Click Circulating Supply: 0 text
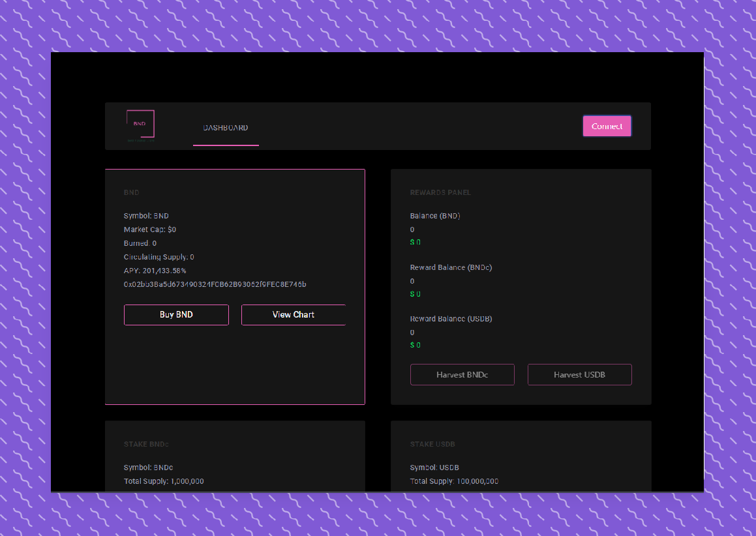The image size is (756, 536). [159, 257]
